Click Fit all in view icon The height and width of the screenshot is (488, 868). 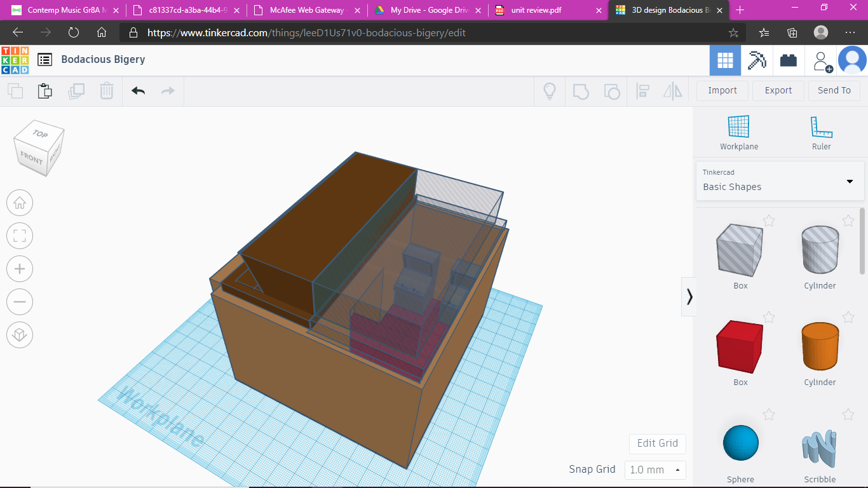tap(20, 236)
